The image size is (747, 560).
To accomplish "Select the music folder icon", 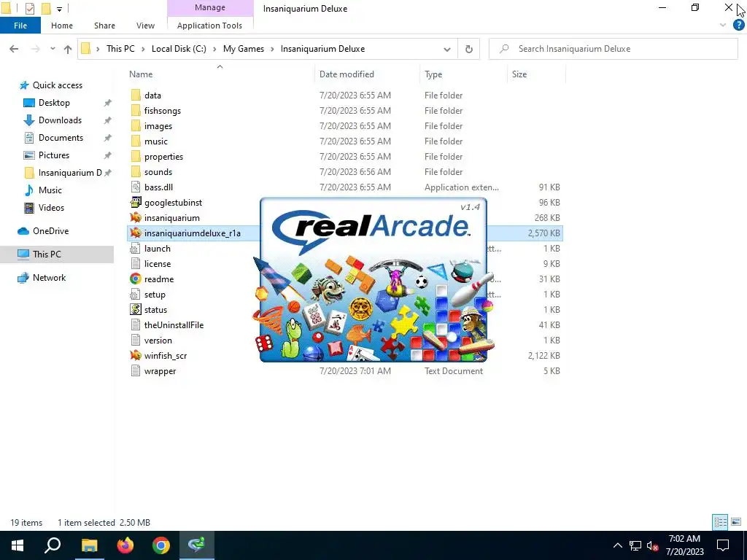I will click(136, 141).
